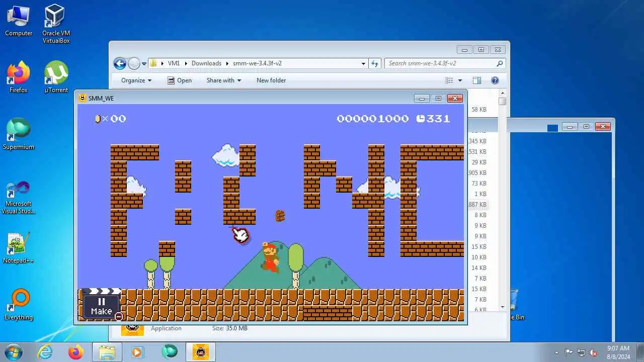Image resolution: width=644 pixels, height=362 pixels.
Task: Show hidden tray icons arrow
Action: point(556,352)
